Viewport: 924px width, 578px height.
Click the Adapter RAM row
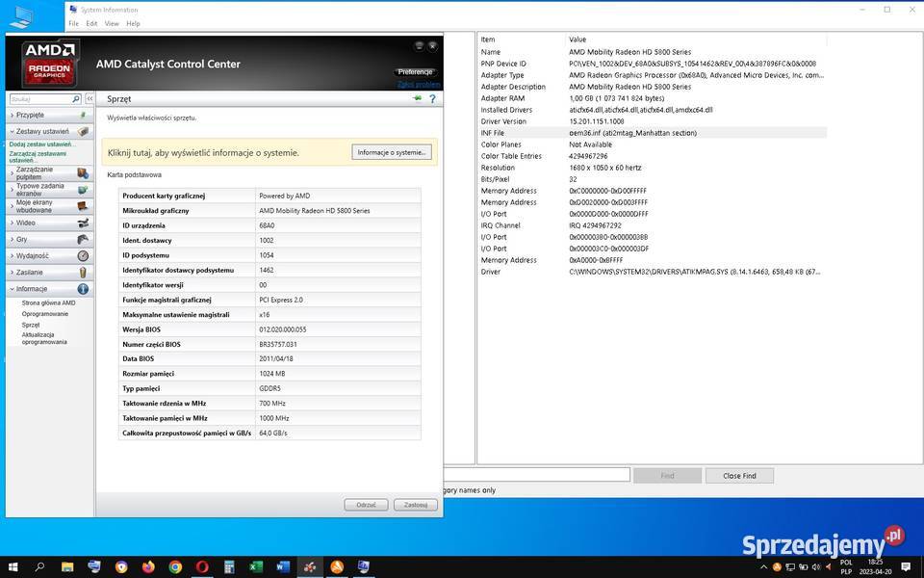click(653, 98)
